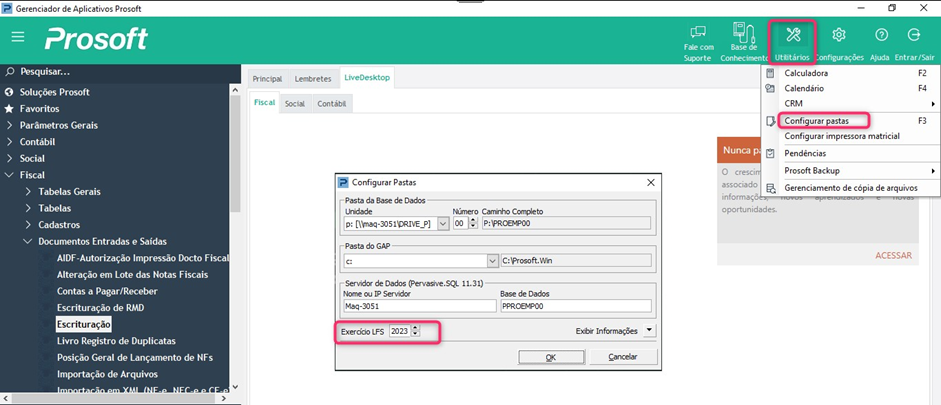941x405 pixels.
Task: Click the Entrar/Sair icon
Action: pos(914,35)
